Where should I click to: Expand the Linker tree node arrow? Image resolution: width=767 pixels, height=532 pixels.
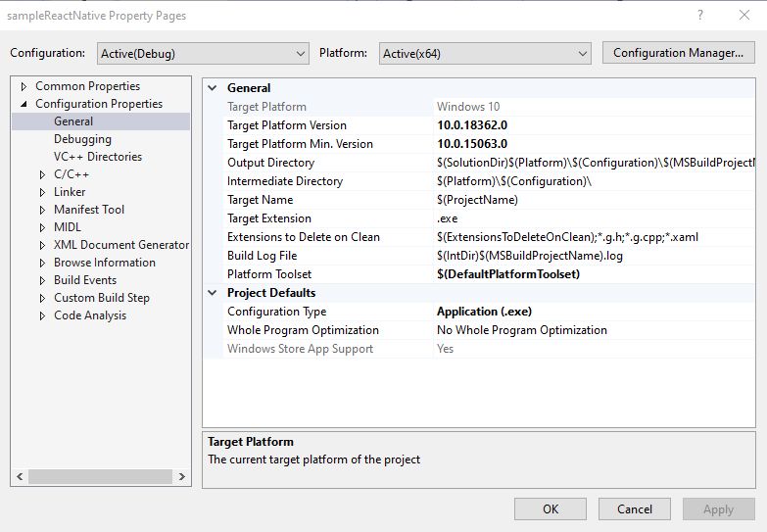pos(42,192)
